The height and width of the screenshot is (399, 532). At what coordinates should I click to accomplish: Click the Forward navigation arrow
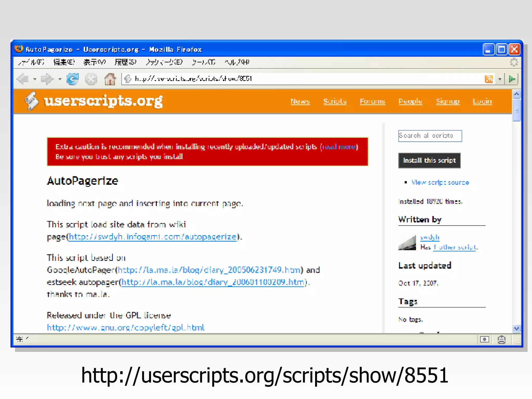47,79
